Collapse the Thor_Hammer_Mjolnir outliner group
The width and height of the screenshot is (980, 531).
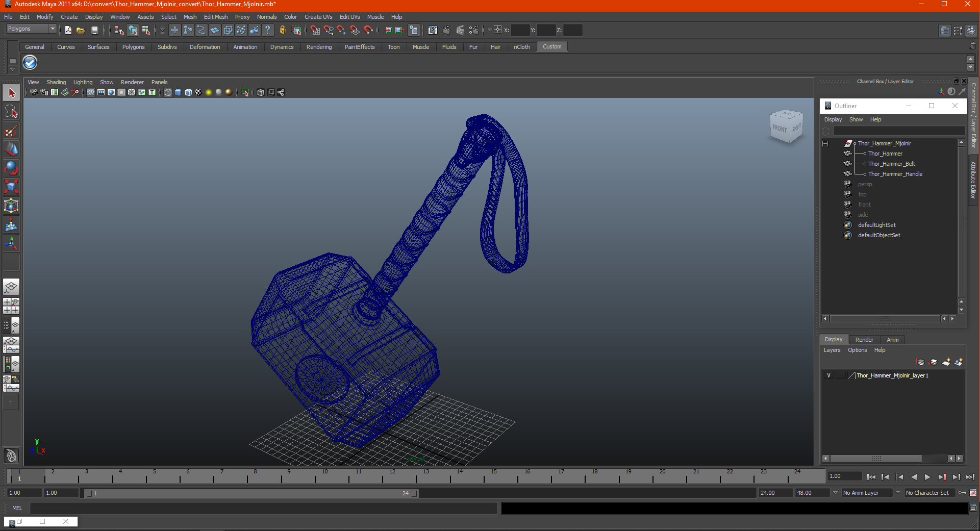[825, 143]
